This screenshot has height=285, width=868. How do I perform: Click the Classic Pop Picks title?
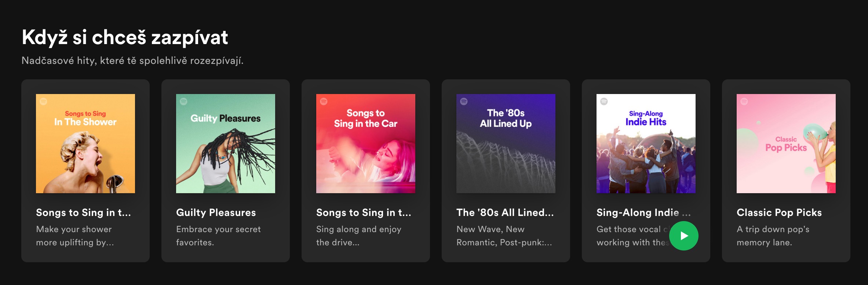pos(779,213)
